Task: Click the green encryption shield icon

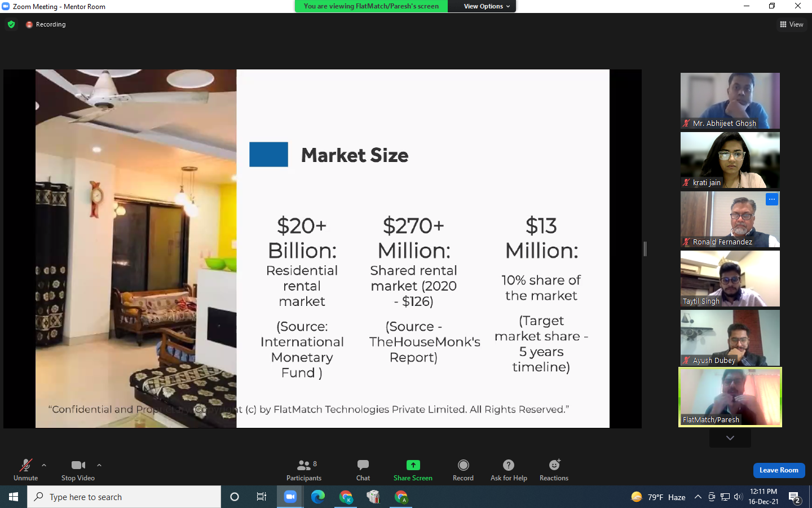Action: (11, 24)
